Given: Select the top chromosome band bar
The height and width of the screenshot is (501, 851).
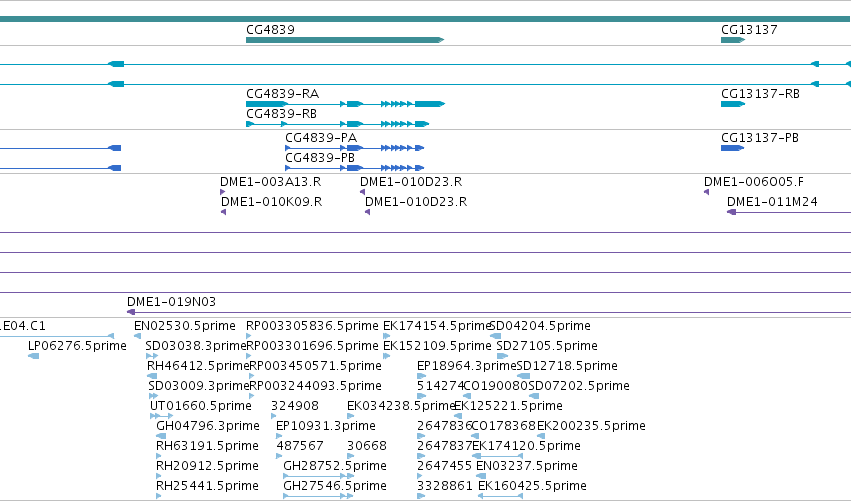Looking at the screenshot, I should click(424, 19).
